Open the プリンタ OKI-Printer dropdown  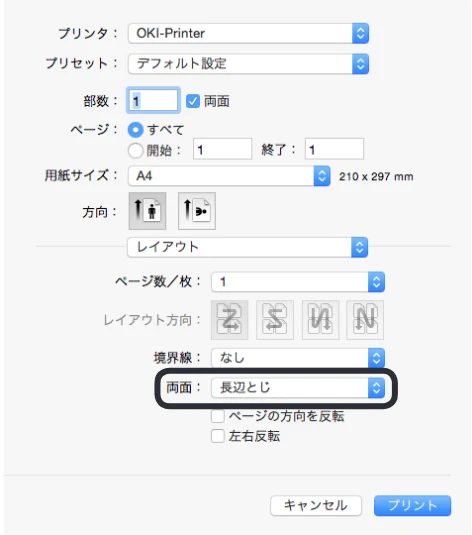point(248,33)
